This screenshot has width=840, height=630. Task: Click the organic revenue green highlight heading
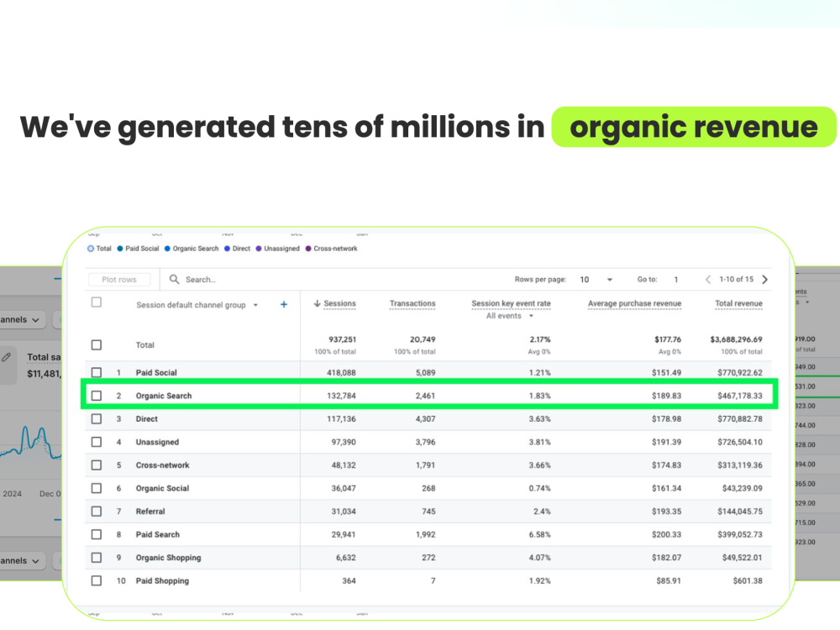tap(694, 127)
